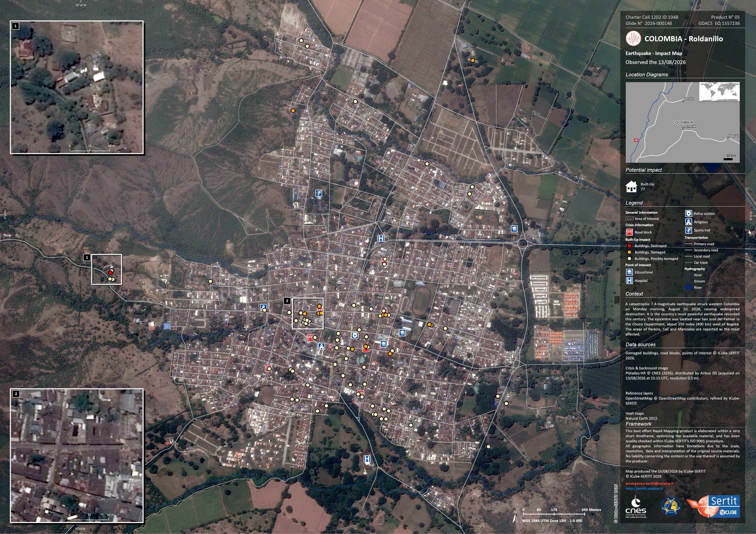Open the emergency-sertit@unistra.fr email link

point(650,483)
